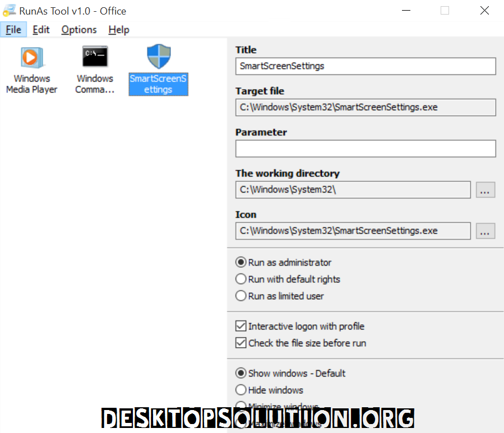
Task: Click into the Title input field
Action: (x=366, y=66)
